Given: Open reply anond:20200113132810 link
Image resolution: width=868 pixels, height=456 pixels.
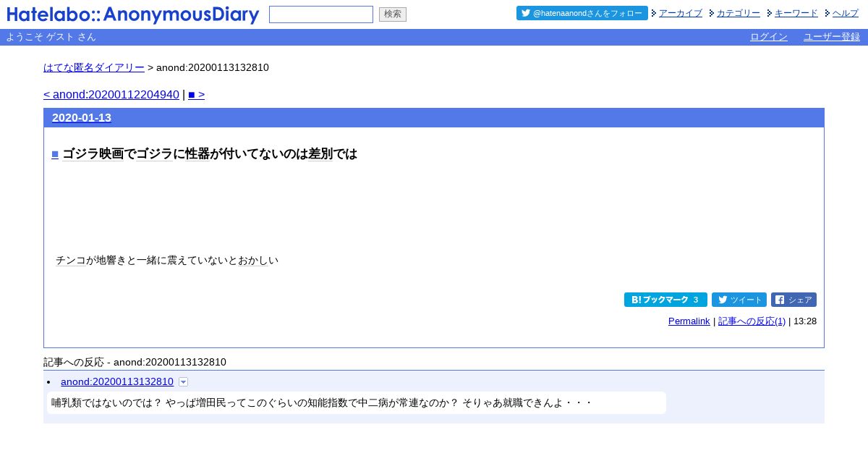Looking at the screenshot, I should pos(117,381).
